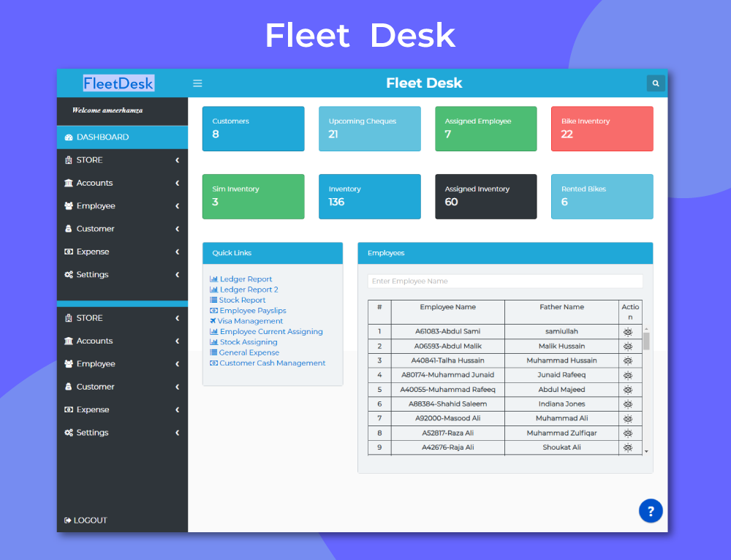Image resolution: width=731 pixels, height=560 pixels.
Task: Open the Assigned Inventory 60 card
Action: (486, 197)
